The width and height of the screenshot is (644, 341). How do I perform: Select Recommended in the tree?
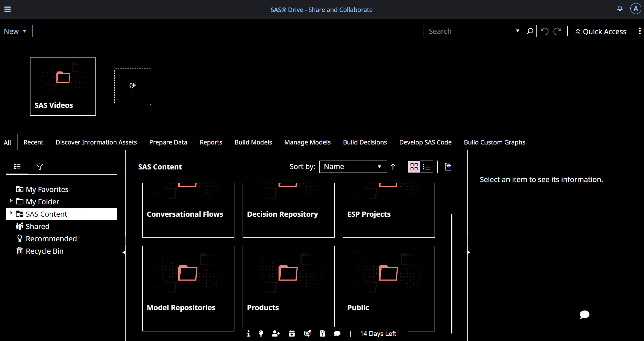click(x=51, y=239)
